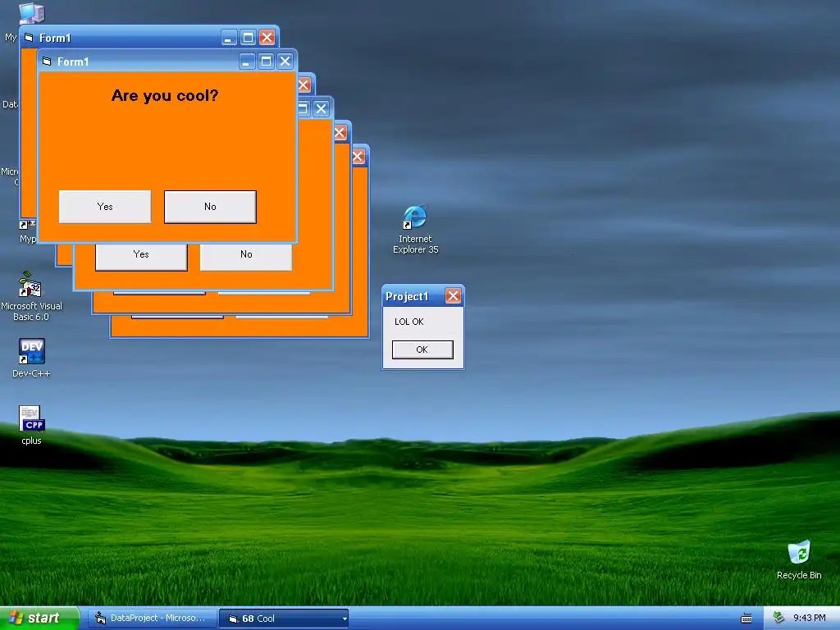Select the My Computer icon at the desktop corner
This screenshot has width=840, height=630.
coord(30,12)
